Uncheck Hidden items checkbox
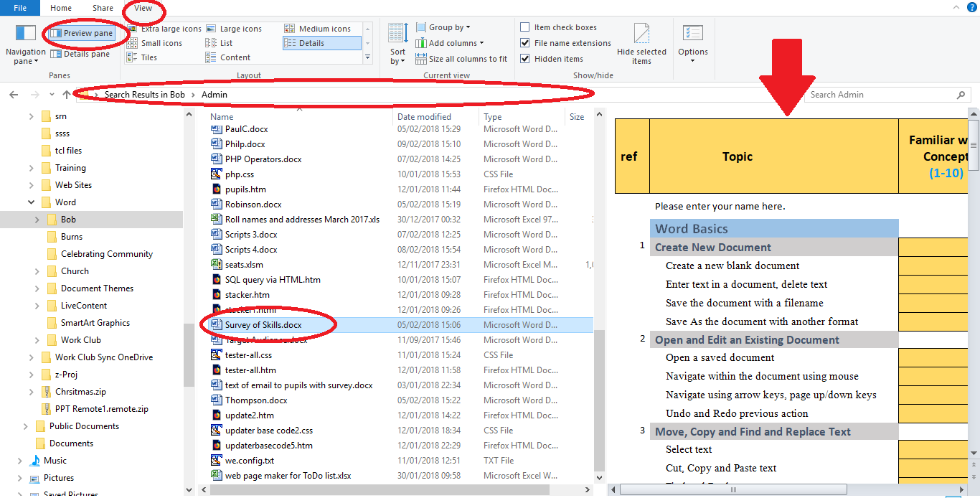The height and width of the screenshot is (498, 980). point(525,59)
